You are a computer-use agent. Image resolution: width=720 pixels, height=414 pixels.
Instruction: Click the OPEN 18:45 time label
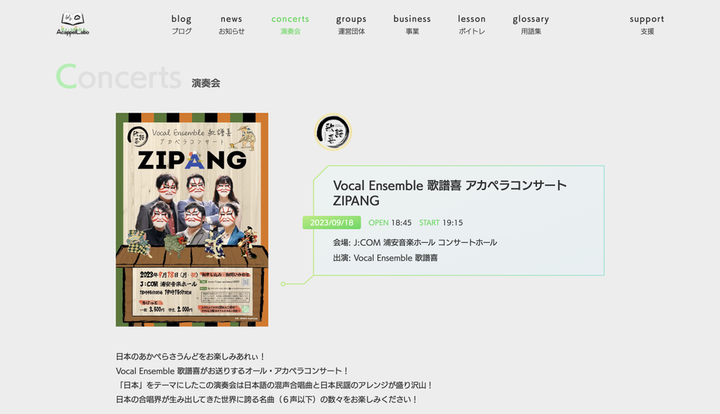point(390,223)
